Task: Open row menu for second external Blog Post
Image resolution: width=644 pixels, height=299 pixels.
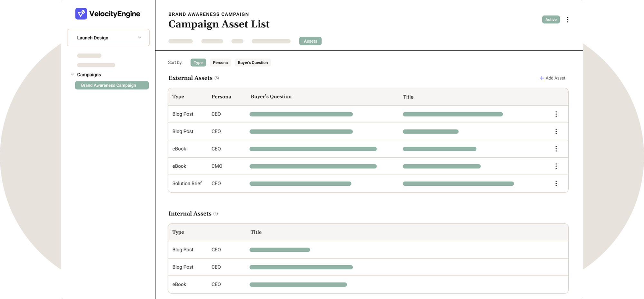Action: pyautogui.click(x=556, y=132)
